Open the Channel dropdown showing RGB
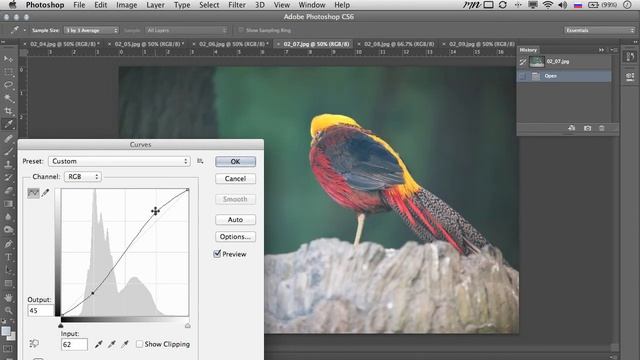The width and height of the screenshot is (640, 360). [83, 177]
